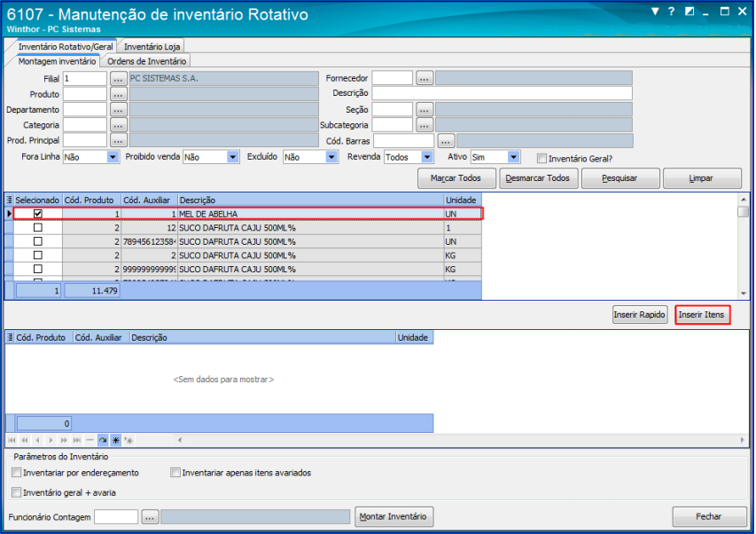This screenshot has width=756, height=534.
Task: Click upper grid vertical scrollbar thumb
Action: pyautogui.click(x=744, y=211)
